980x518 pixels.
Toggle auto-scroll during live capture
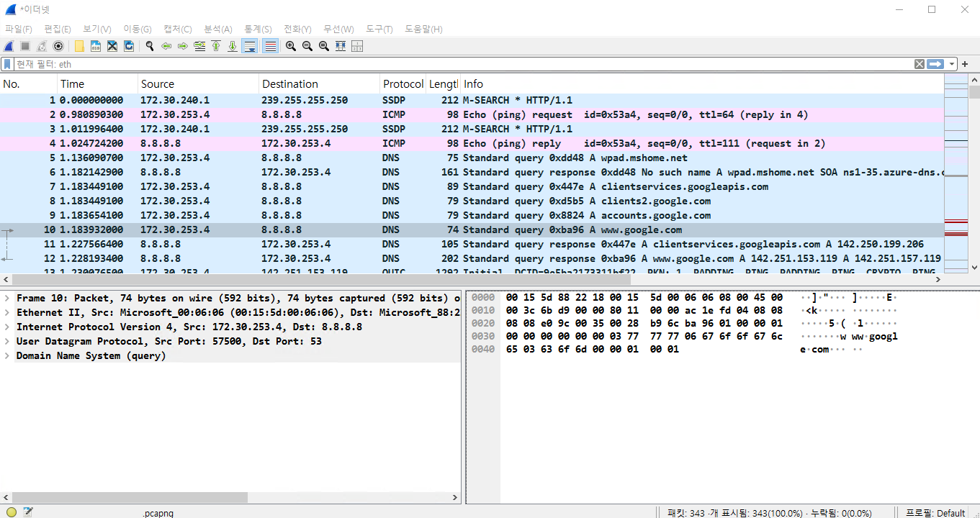point(250,46)
